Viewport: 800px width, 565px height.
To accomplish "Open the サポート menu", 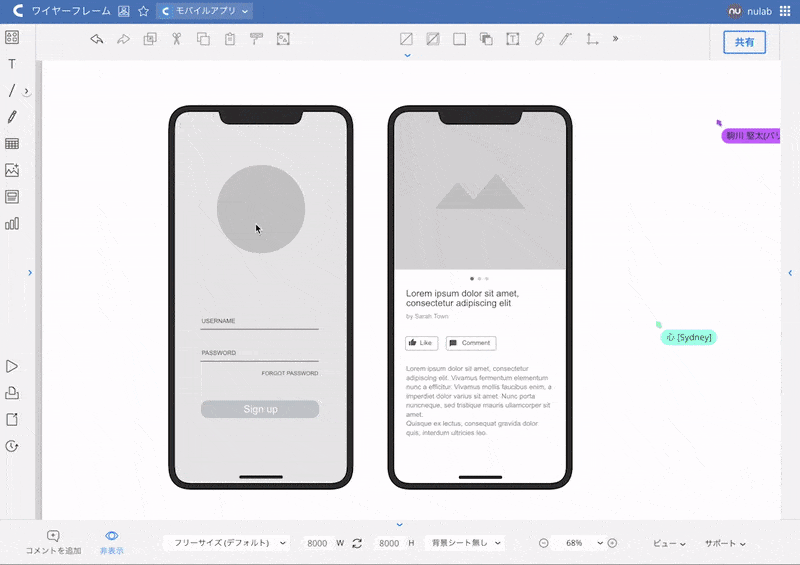I will [x=725, y=543].
